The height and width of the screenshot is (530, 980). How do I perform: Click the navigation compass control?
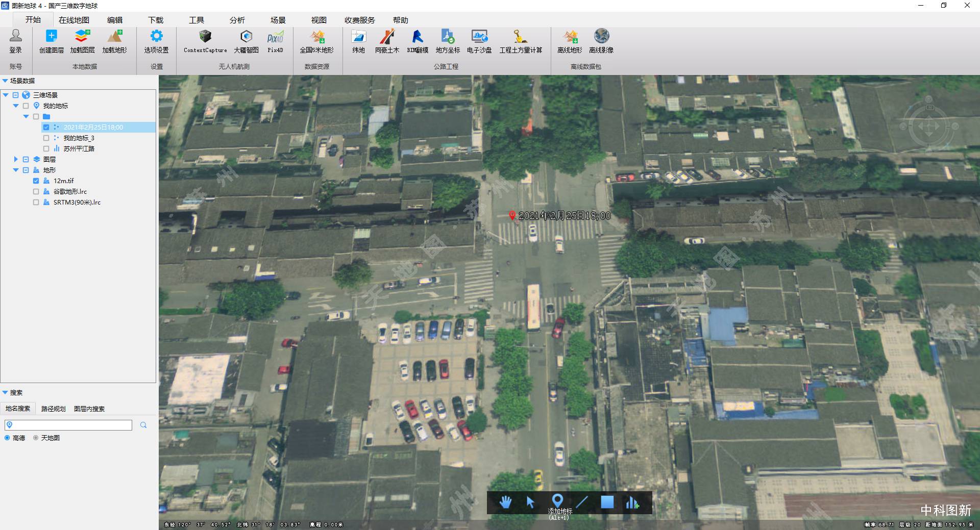pyautogui.click(x=928, y=126)
